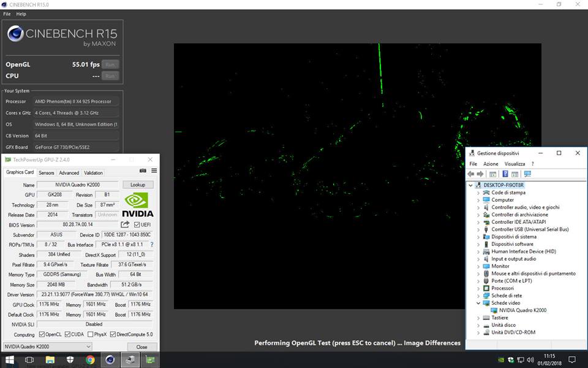Toggle OpenCL checkbox
Image resolution: width=588 pixels, height=368 pixels.
pyautogui.click(x=42, y=334)
